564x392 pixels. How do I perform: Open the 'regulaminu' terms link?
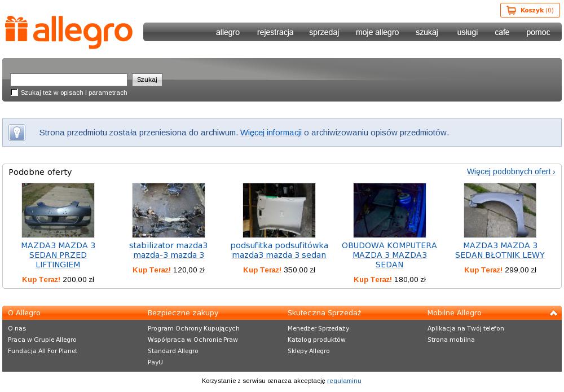(344, 381)
